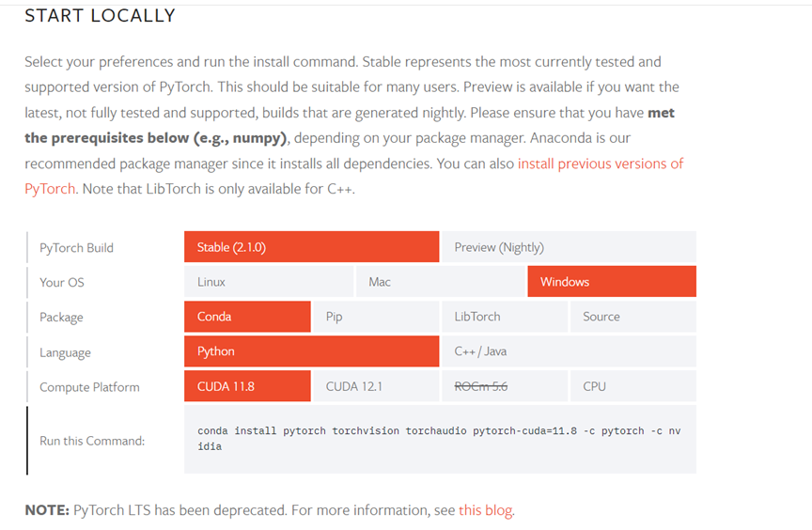Image resolution: width=812 pixels, height=530 pixels.
Task: Pick Mac as the operating system
Action: coord(440,282)
